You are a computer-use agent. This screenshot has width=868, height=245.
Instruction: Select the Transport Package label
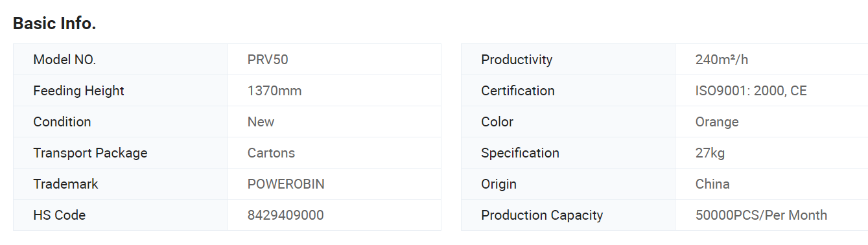90,153
